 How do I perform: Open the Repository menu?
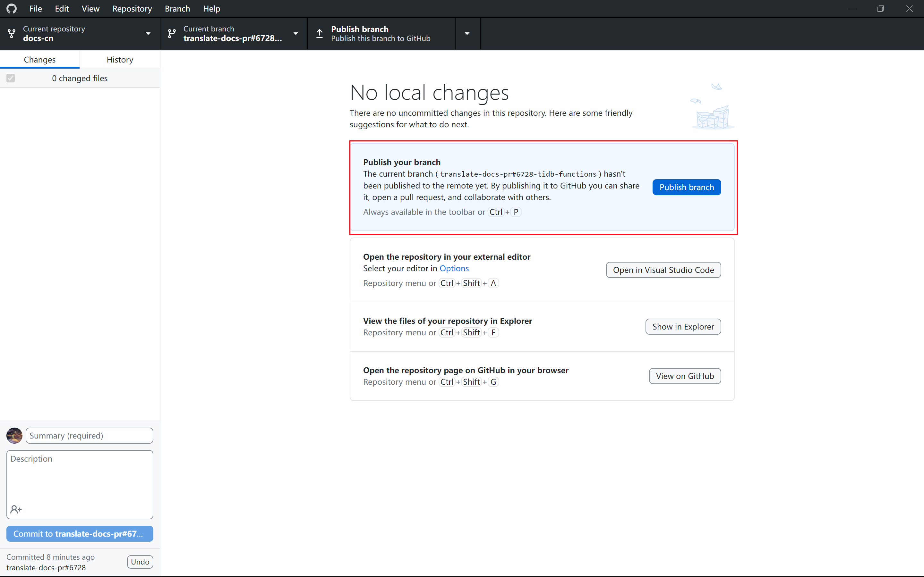132,8
